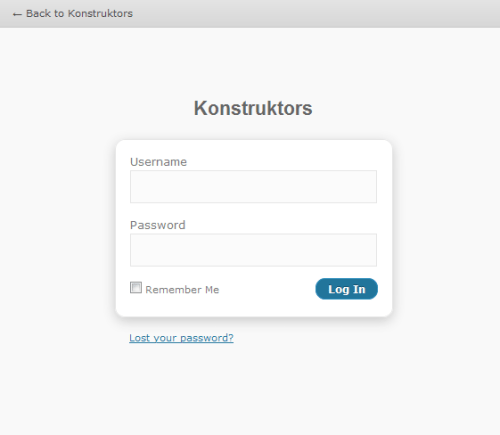This screenshot has width=500, height=435.
Task: Click inside the white login form panel
Action: click(254, 228)
